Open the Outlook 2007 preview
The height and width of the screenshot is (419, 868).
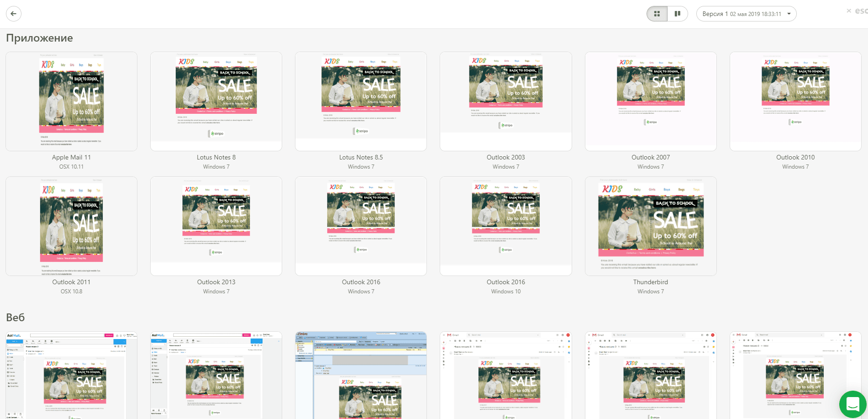pos(650,101)
